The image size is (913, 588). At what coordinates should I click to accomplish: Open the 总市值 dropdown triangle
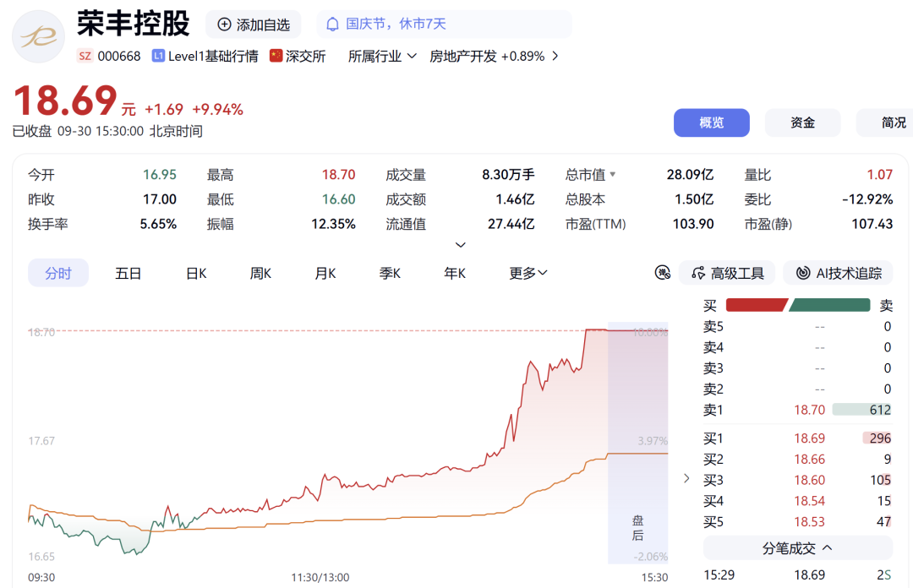pos(613,174)
